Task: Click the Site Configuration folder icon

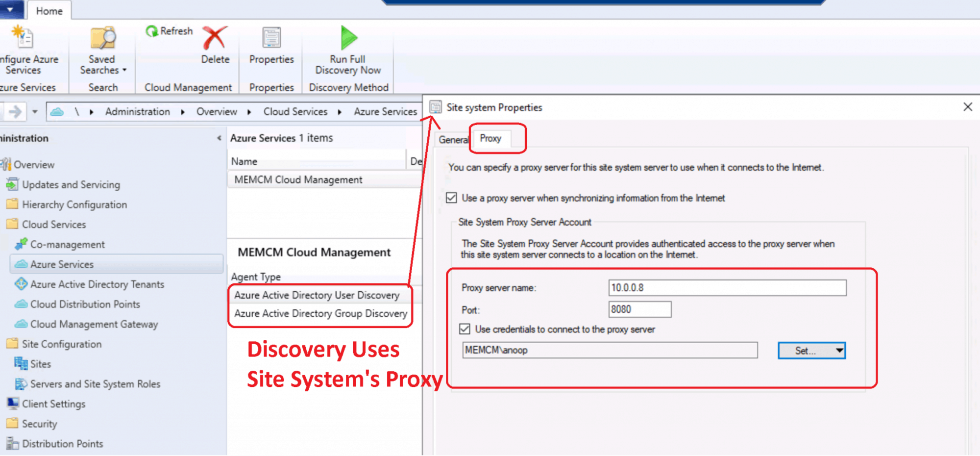Action: click(12, 344)
